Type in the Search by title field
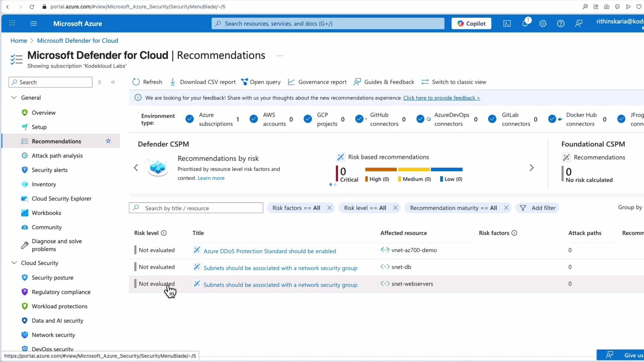 pos(196,208)
